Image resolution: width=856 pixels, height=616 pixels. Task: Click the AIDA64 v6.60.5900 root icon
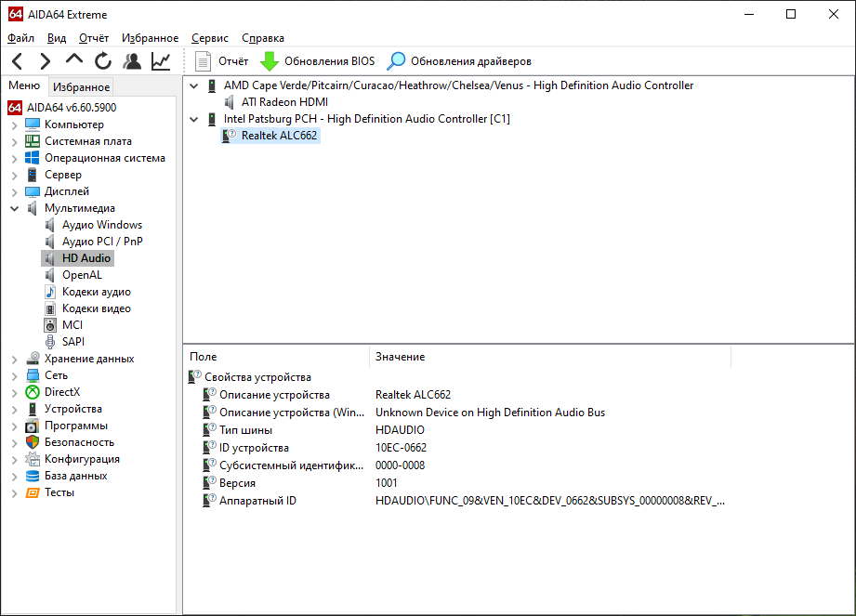[x=15, y=108]
